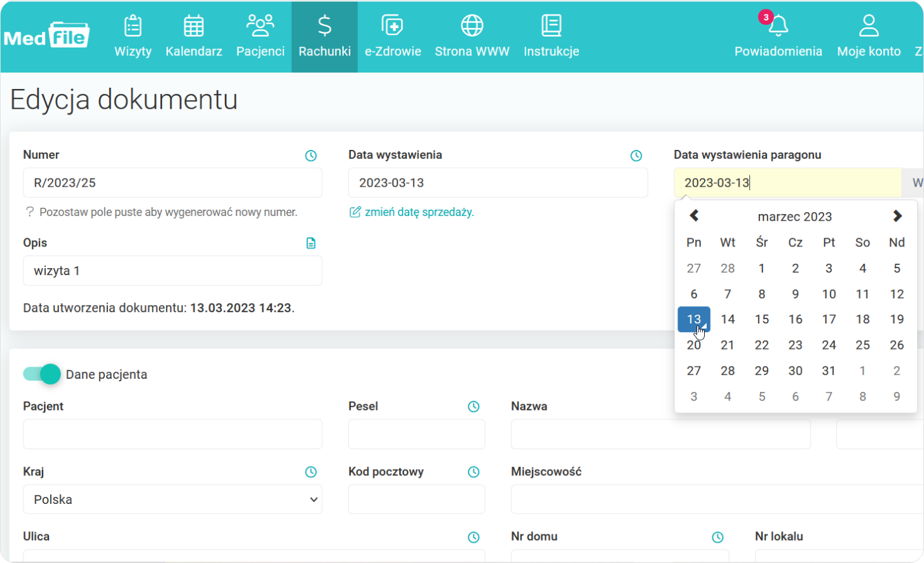Click zmień datę sprzedaży link
The width and height of the screenshot is (924, 563).
(x=419, y=212)
